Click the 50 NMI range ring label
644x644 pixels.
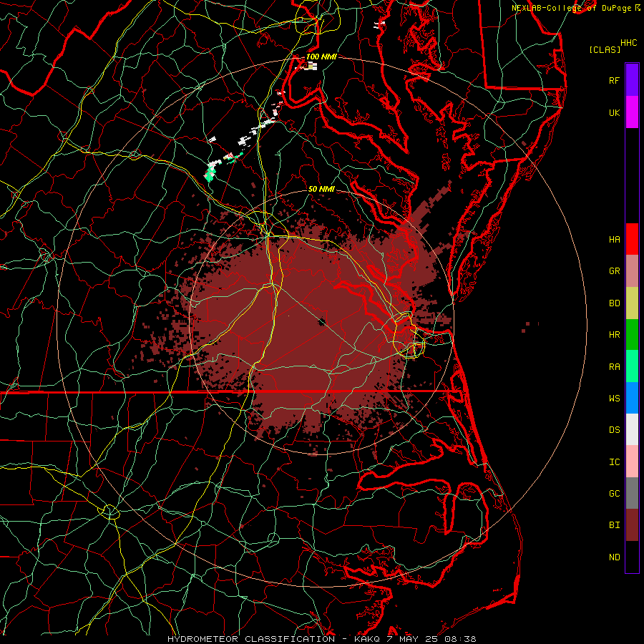[321, 189]
